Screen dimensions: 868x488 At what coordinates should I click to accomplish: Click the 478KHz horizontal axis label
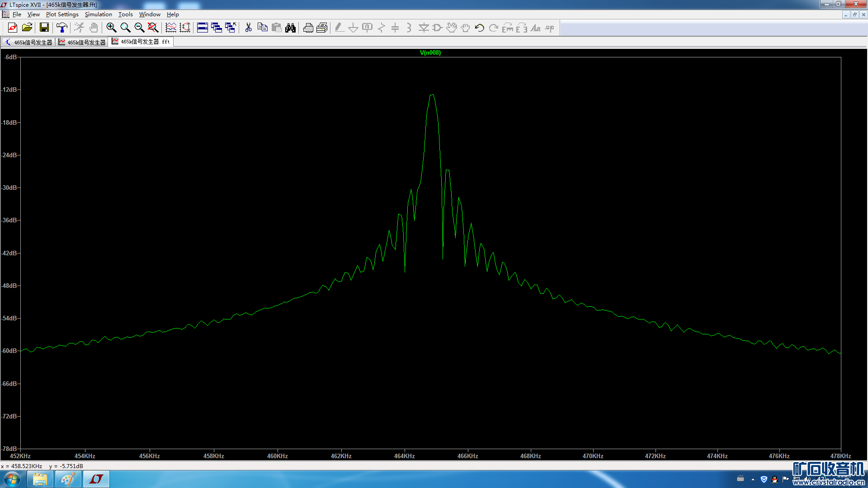840,456
